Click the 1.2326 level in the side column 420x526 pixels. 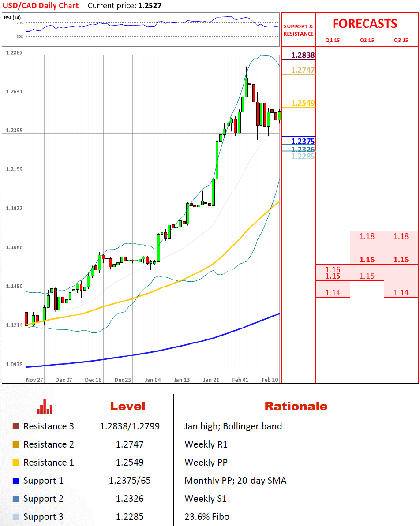click(303, 149)
